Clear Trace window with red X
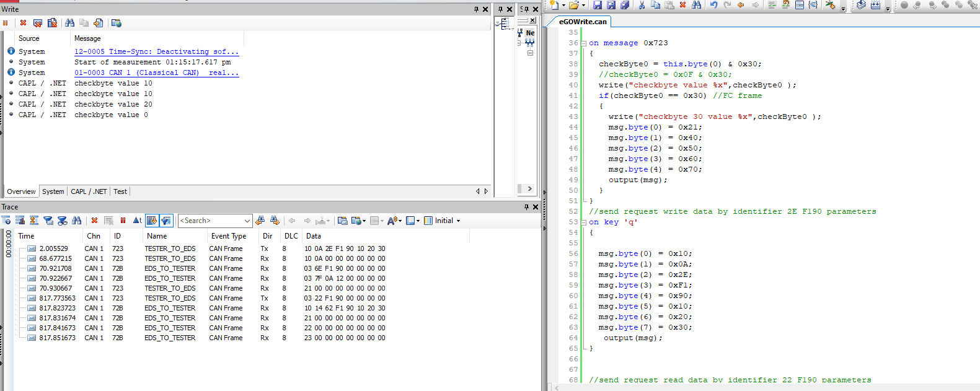 pos(94,221)
